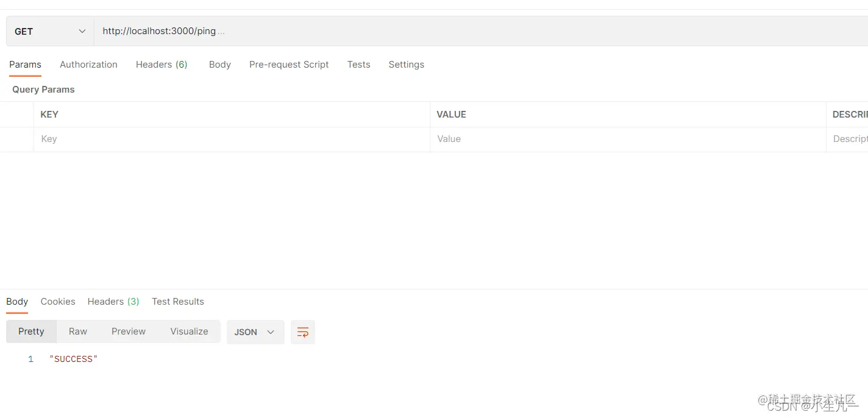868x418 pixels.
Task: Click the Description input cell
Action: pos(847,139)
